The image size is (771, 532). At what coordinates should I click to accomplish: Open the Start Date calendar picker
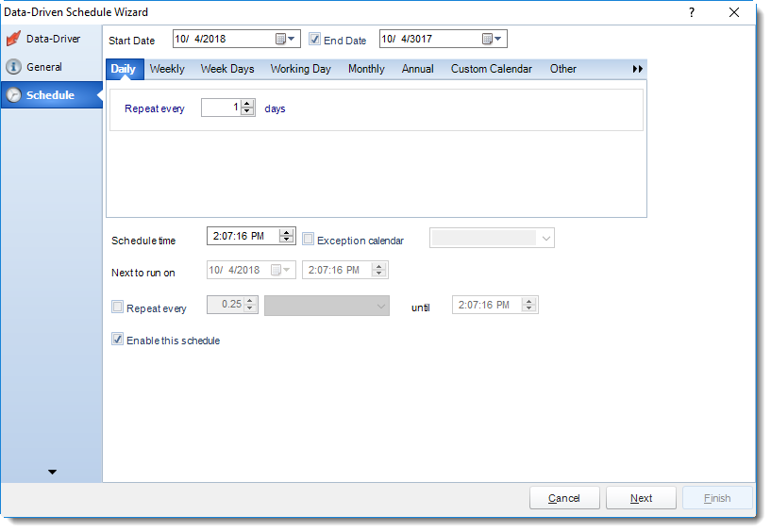285,39
